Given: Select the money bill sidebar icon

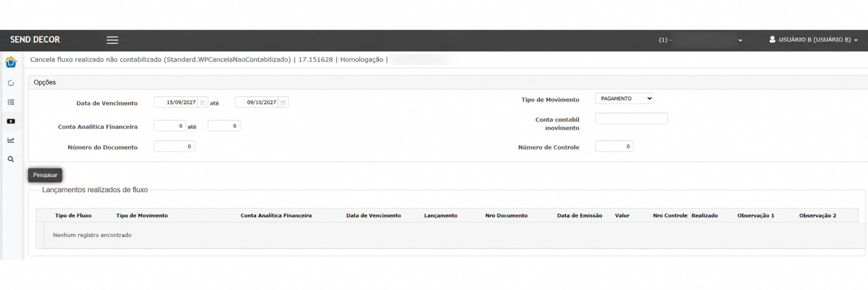Looking at the screenshot, I should [x=11, y=121].
